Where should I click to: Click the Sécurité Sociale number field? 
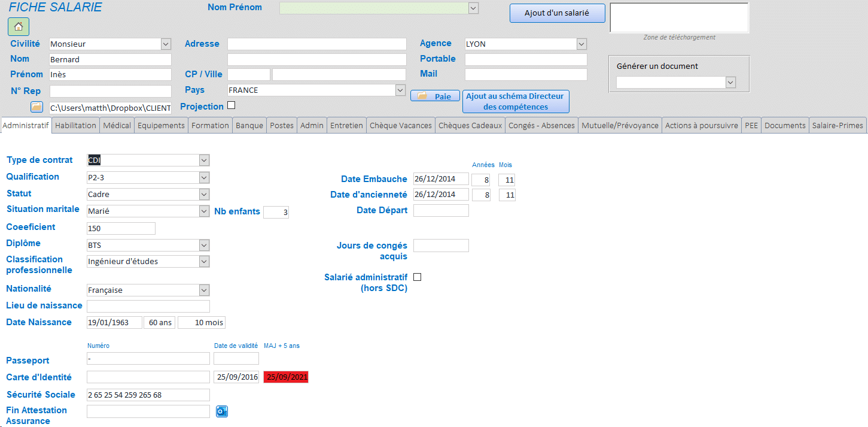coord(148,395)
